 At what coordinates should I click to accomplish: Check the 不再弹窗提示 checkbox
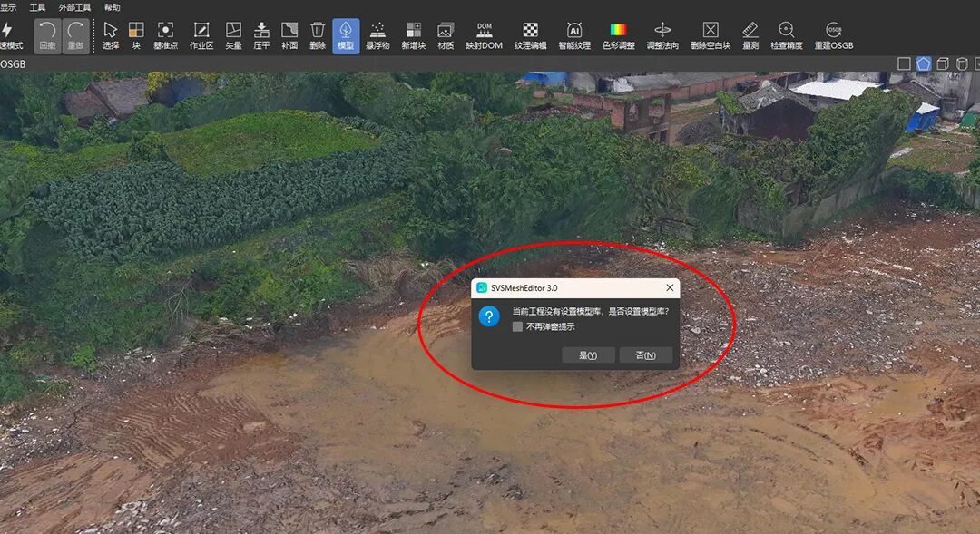[517, 327]
